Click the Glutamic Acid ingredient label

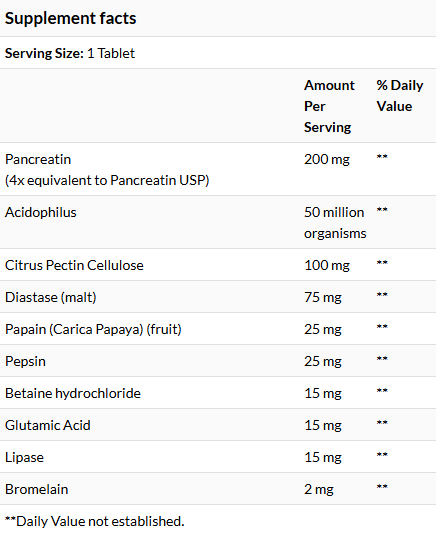pyautogui.click(x=48, y=426)
